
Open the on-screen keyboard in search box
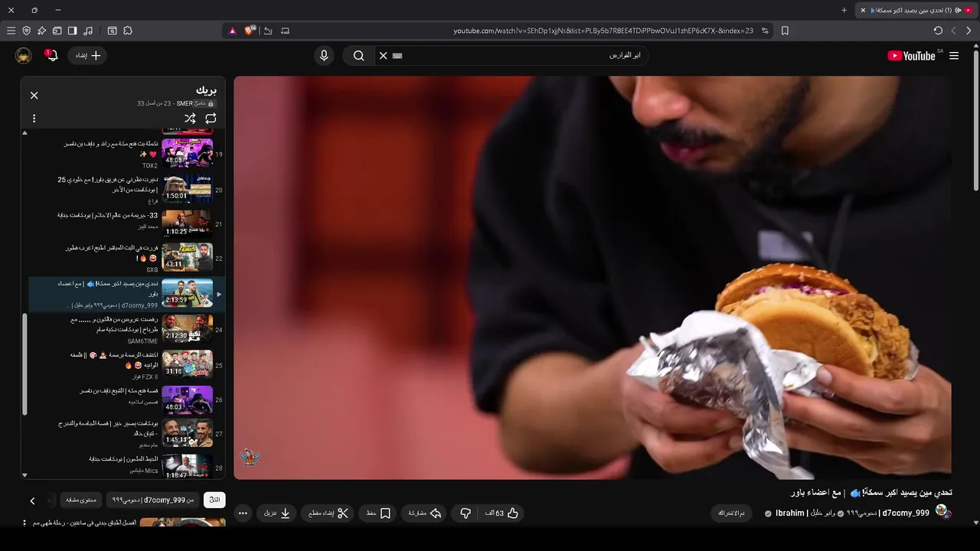[x=397, y=56]
